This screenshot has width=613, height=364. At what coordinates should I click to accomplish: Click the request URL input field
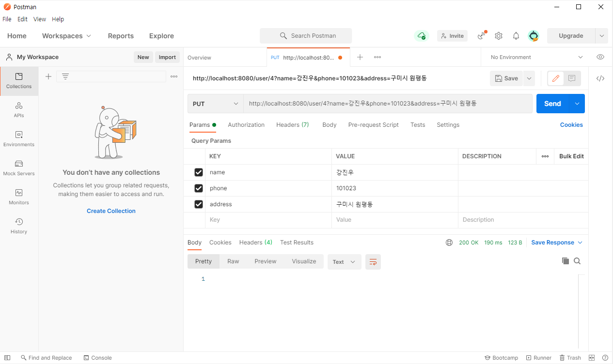pos(388,104)
